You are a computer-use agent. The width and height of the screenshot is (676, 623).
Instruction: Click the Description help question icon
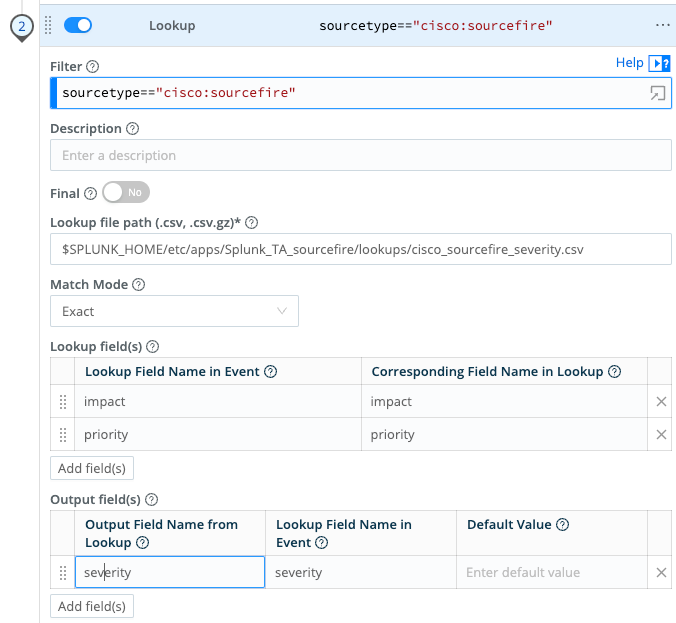(132, 128)
